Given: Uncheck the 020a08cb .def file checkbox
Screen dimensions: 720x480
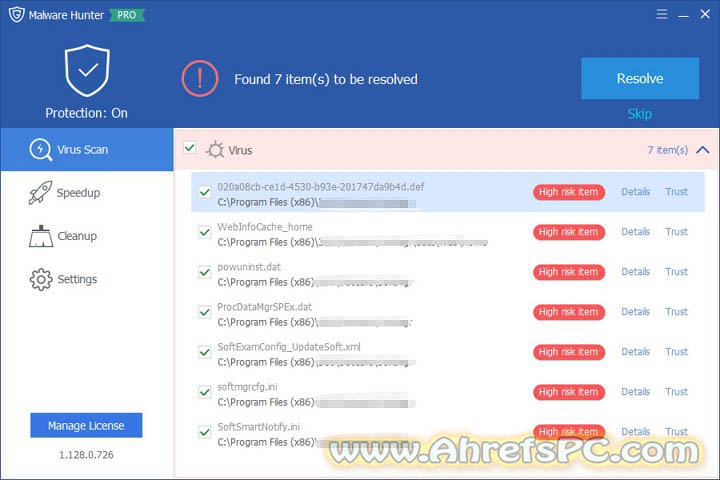Looking at the screenshot, I should (x=204, y=192).
